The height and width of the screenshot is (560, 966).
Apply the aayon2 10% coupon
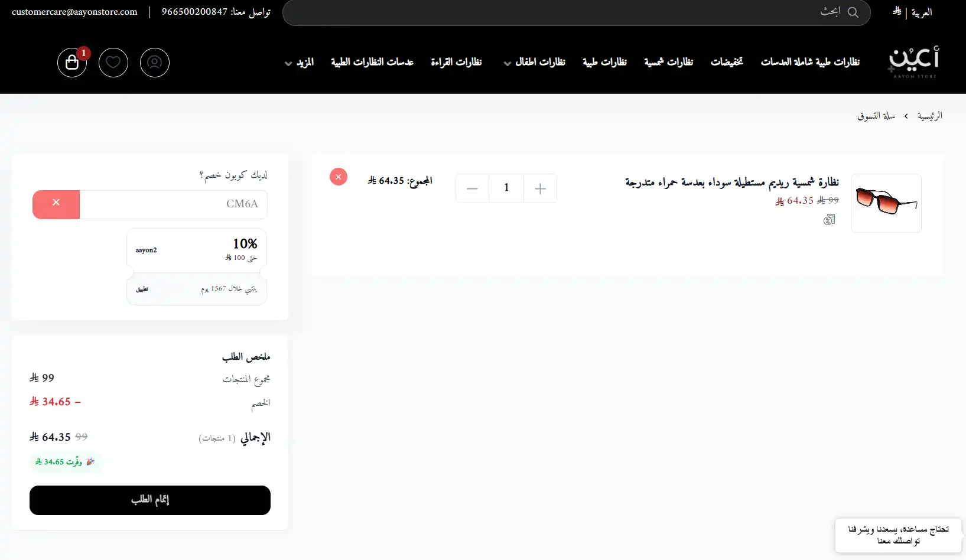pos(142,289)
